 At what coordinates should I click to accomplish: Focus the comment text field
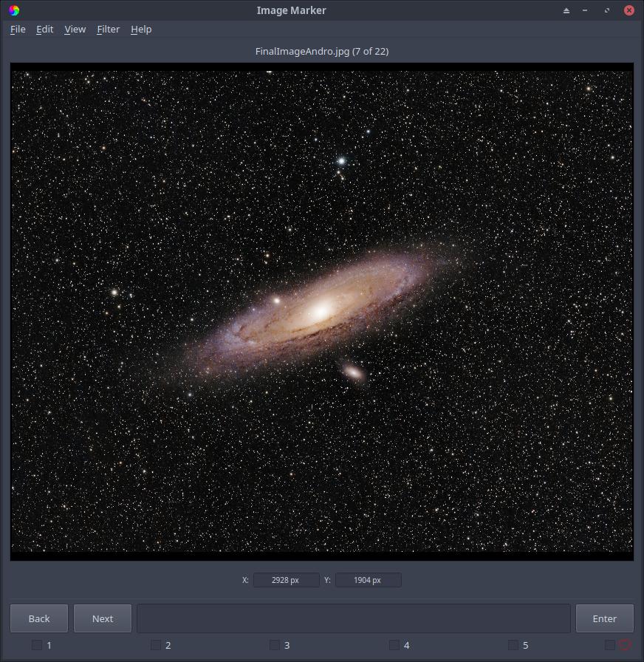pyautogui.click(x=354, y=618)
